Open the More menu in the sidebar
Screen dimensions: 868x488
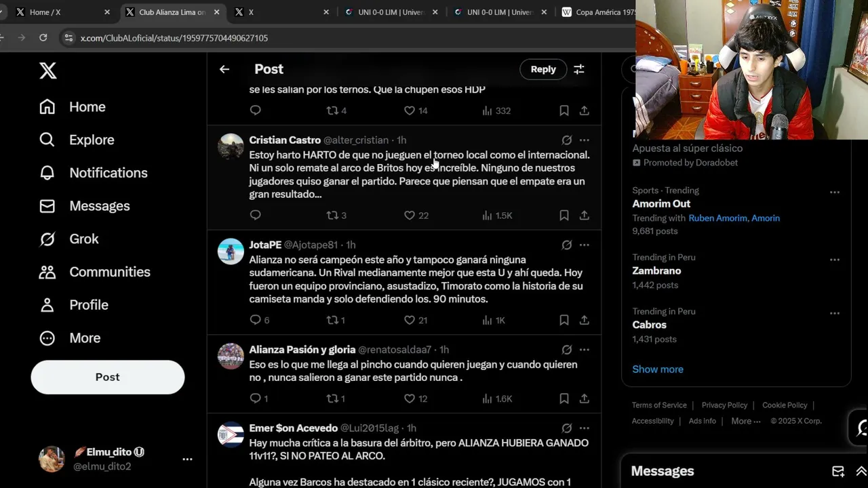click(70, 338)
